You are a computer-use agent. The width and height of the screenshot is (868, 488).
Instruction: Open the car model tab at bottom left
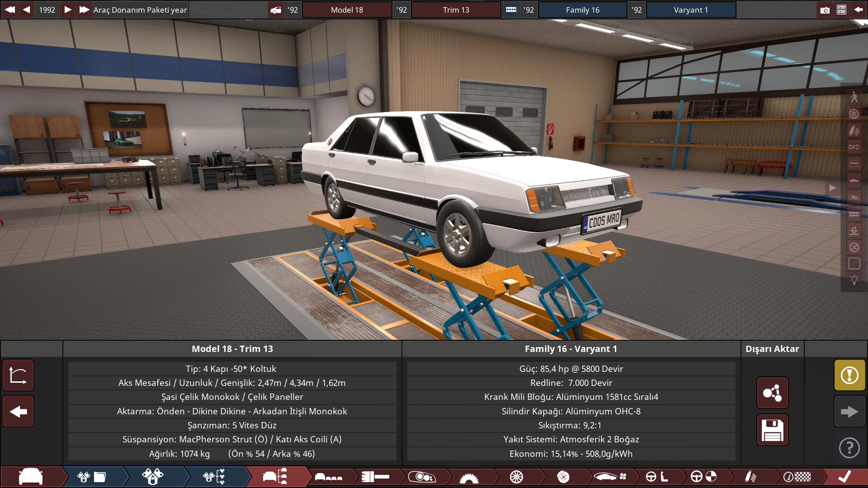coord(31,477)
